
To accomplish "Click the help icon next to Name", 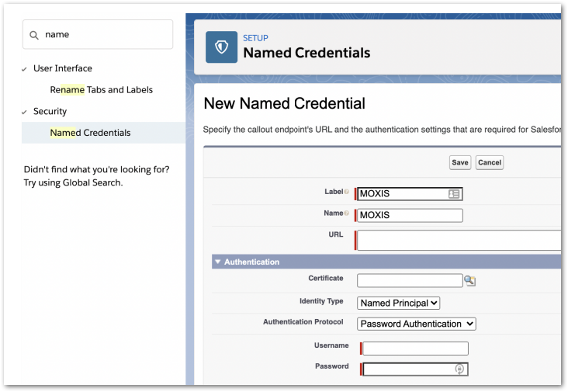I will click(346, 213).
